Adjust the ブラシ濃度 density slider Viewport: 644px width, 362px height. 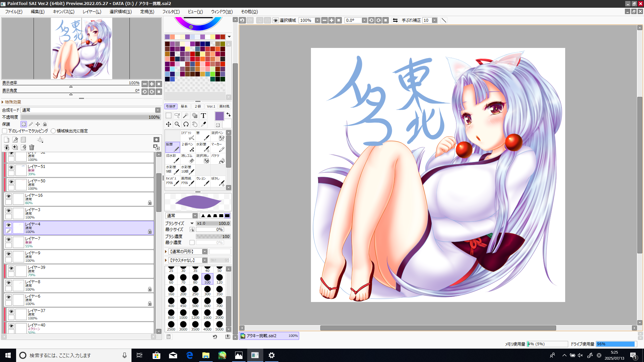coord(213,237)
